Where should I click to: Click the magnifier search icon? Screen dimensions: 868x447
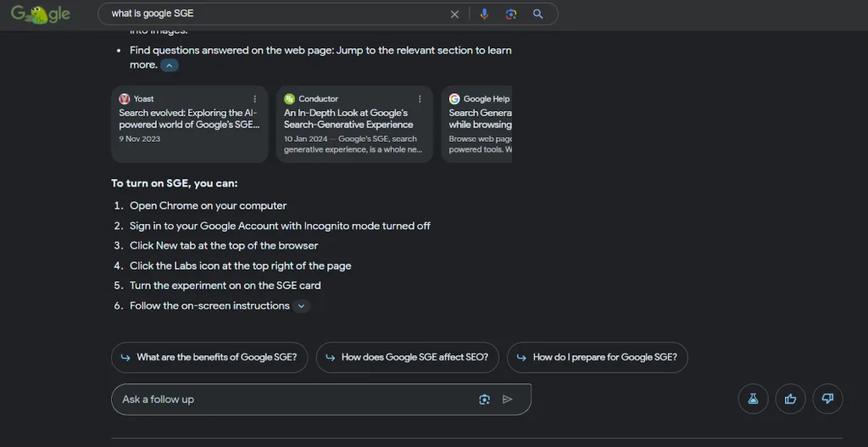[537, 14]
